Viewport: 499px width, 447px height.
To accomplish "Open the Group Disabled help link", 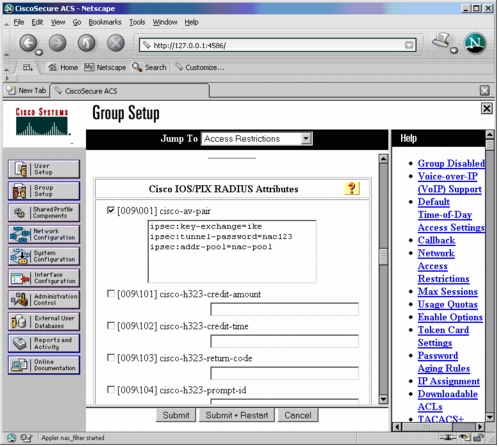I will (x=451, y=164).
